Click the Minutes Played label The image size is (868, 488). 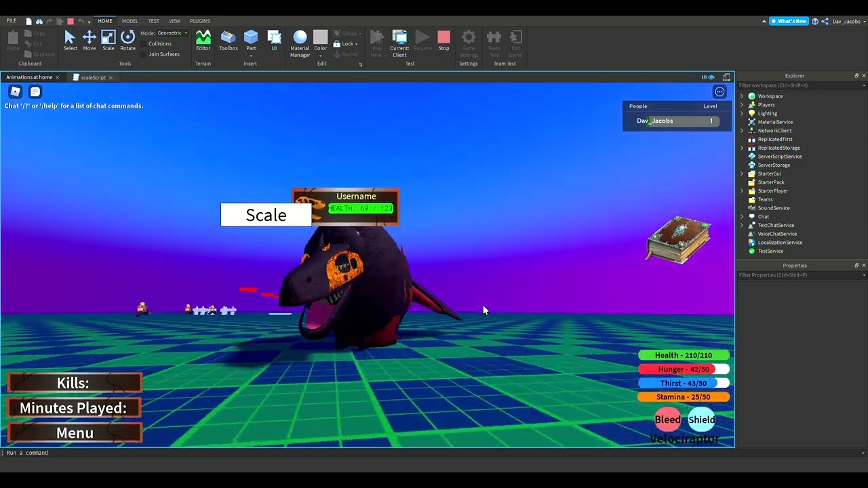click(75, 408)
